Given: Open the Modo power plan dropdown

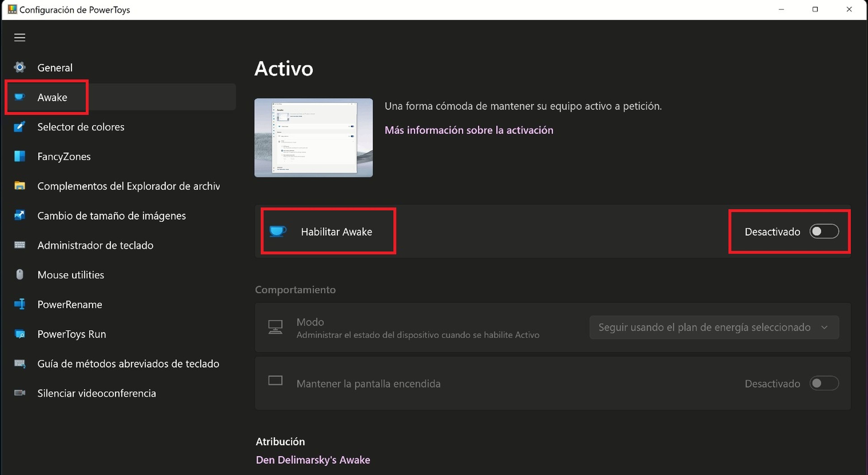Looking at the screenshot, I should pos(704,327).
